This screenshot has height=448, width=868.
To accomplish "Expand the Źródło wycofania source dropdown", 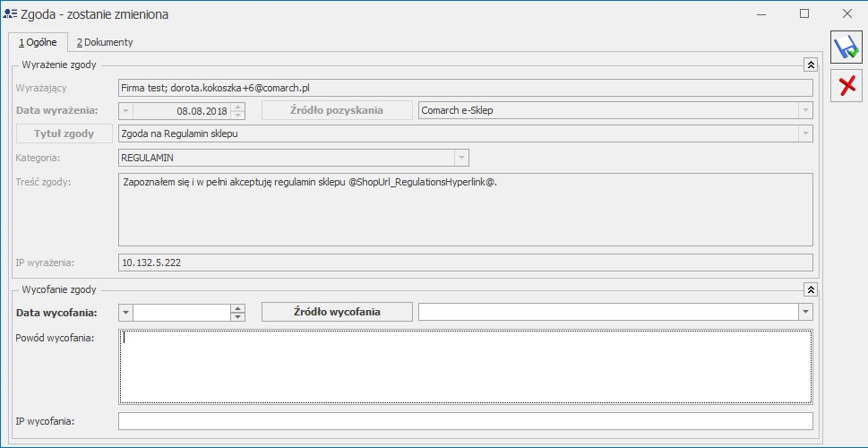I will coord(805,313).
